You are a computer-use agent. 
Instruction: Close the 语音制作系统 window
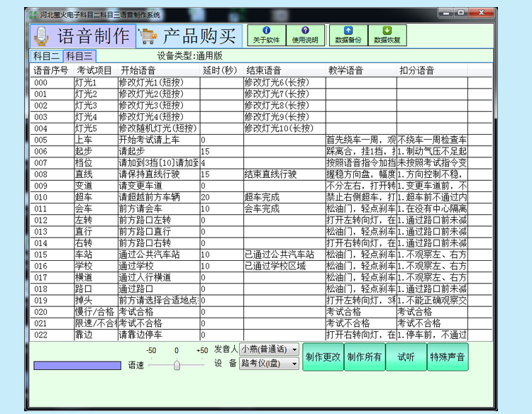(x=482, y=13)
